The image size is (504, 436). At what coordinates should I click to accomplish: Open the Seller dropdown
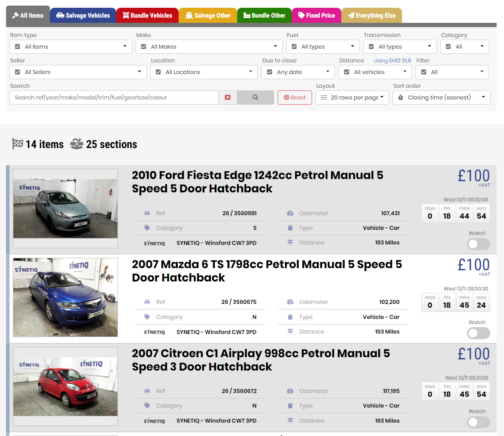(x=78, y=72)
